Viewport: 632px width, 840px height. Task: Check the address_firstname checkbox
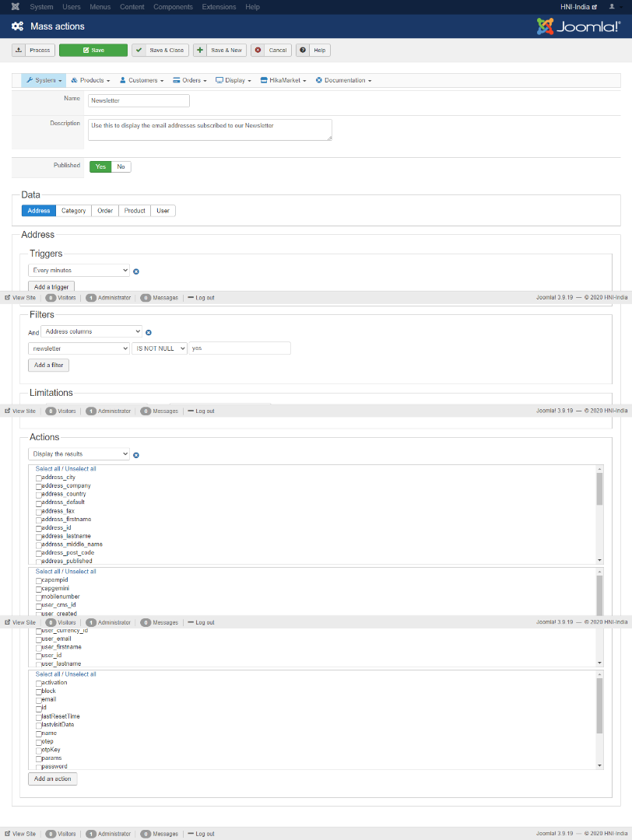tap(39, 520)
